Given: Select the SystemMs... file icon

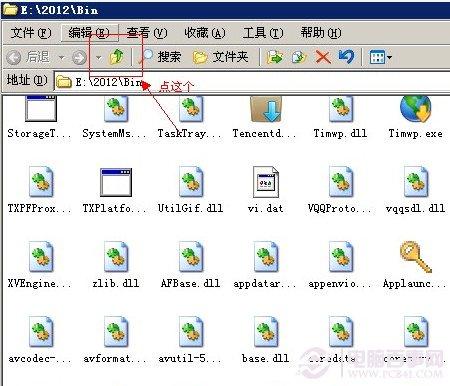Looking at the screenshot, I should pyautogui.click(x=116, y=108).
